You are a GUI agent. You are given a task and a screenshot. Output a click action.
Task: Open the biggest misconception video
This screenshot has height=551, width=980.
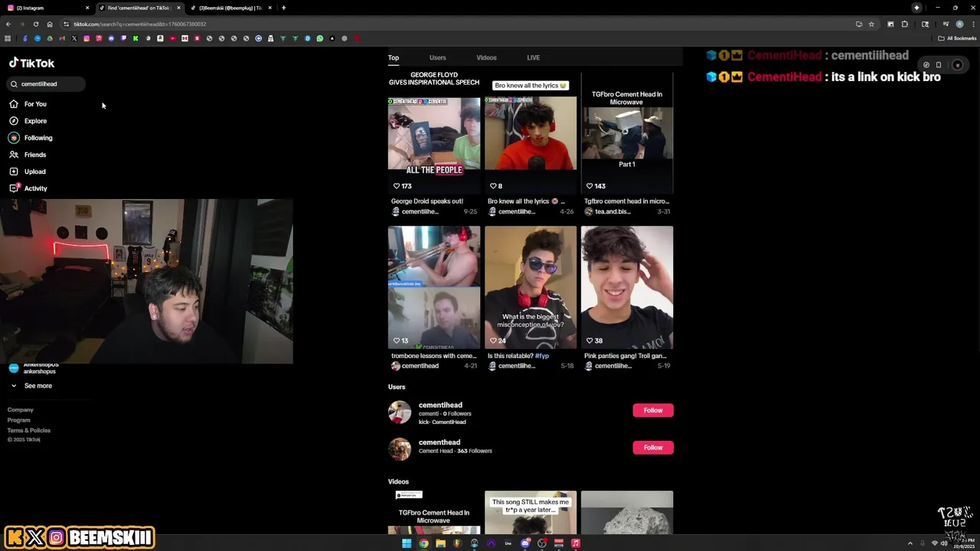(x=531, y=287)
